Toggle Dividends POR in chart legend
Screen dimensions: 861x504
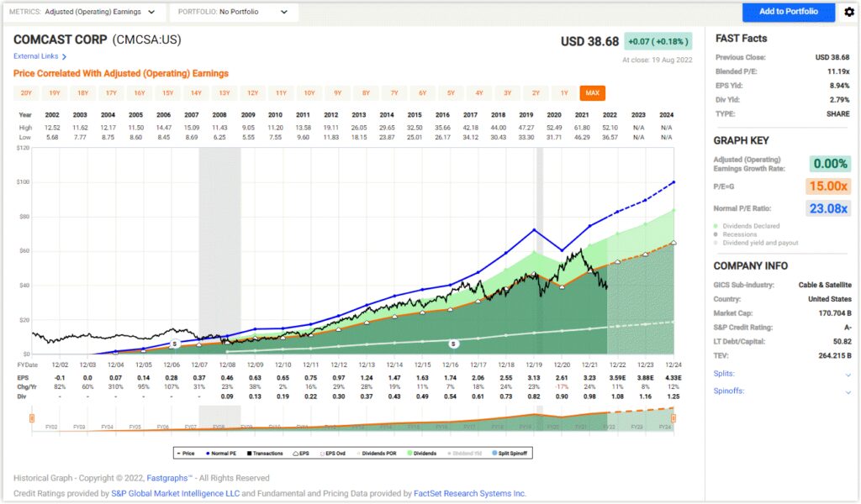point(377,454)
